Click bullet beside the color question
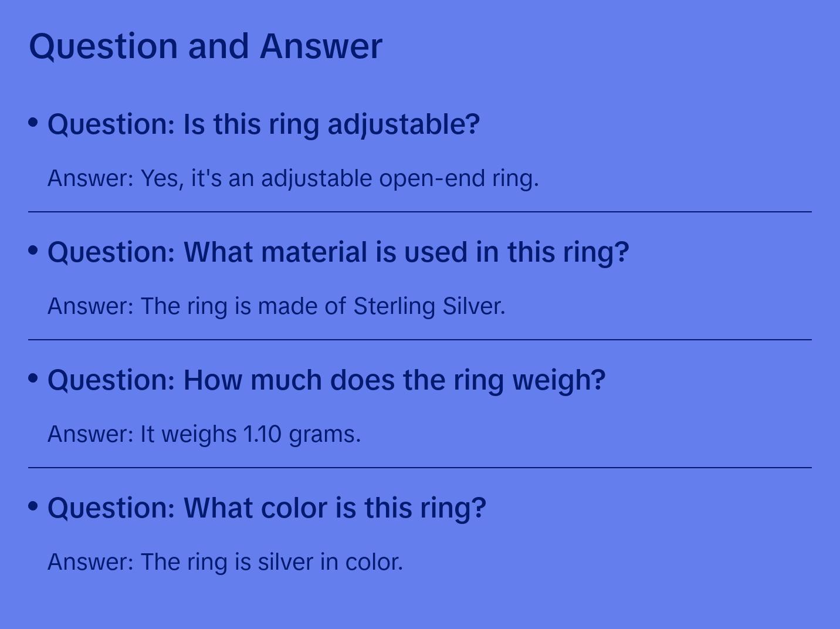 click(33, 506)
